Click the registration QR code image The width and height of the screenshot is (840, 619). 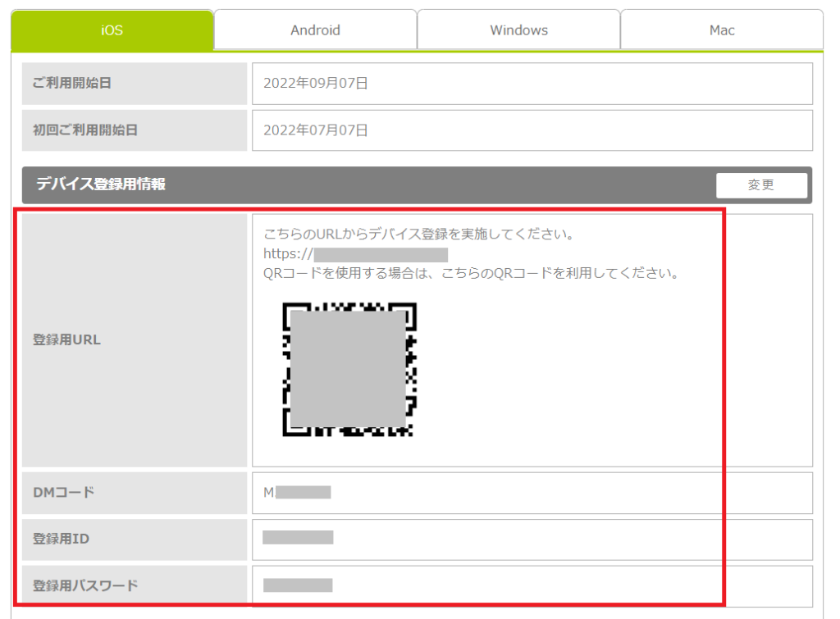(349, 370)
